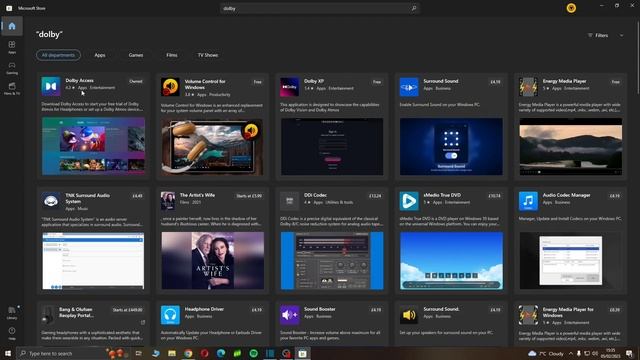This screenshot has height=360, width=640.
Task: Select the Films filter tab
Action: [172, 55]
